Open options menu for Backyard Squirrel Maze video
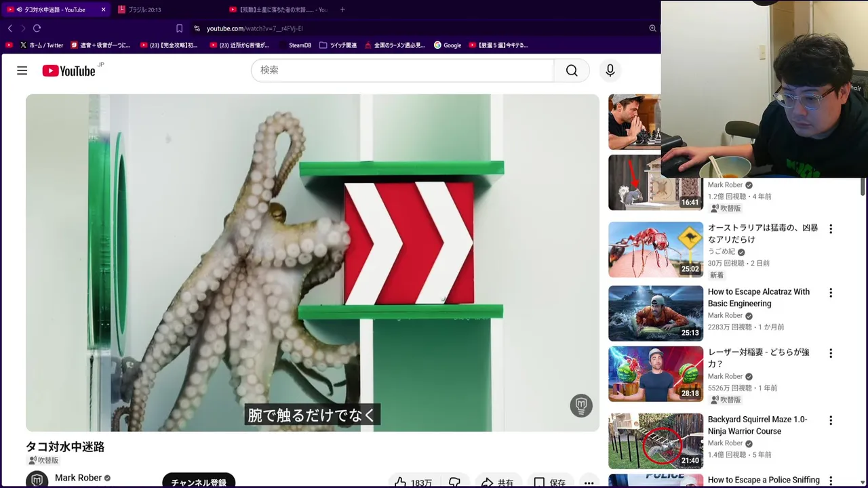Viewport: 868px width, 488px height. pos(831,420)
